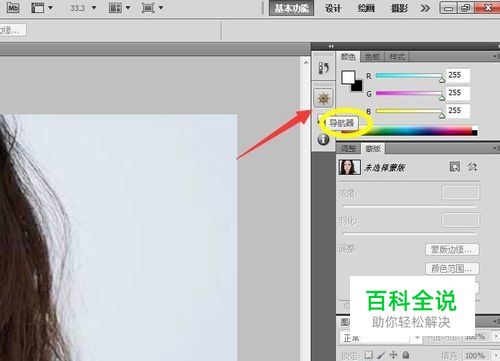Expand the layer opacity slider arrow
Image resolution: width=500 pixels, height=361 pixels.
click(495, 337)
